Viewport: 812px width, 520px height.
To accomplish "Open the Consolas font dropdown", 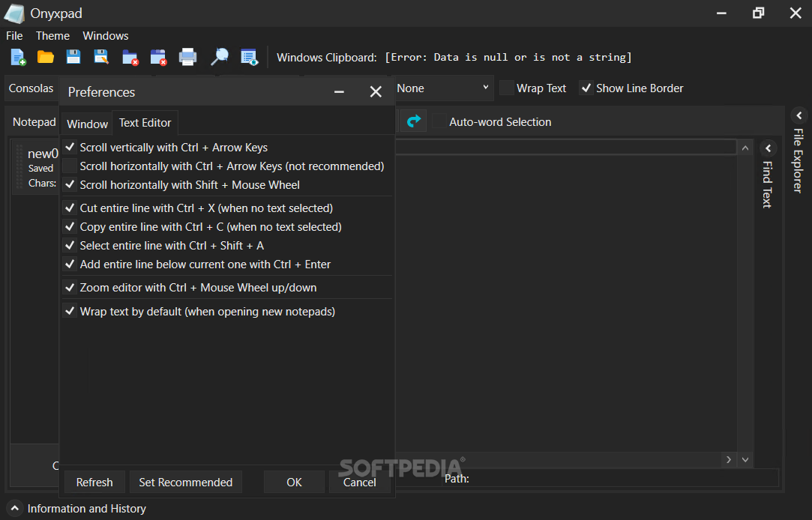I will click(31, 88).
